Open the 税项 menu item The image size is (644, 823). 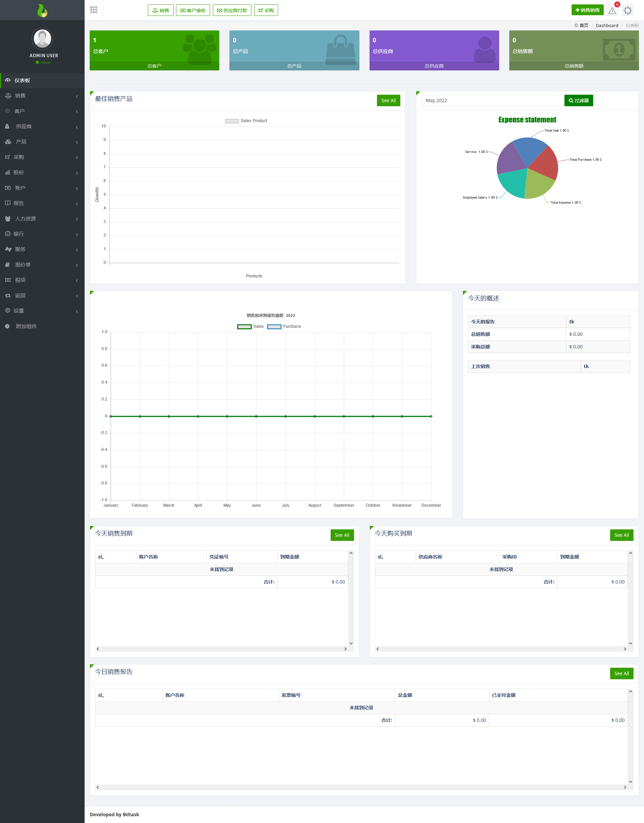point(42,280)
